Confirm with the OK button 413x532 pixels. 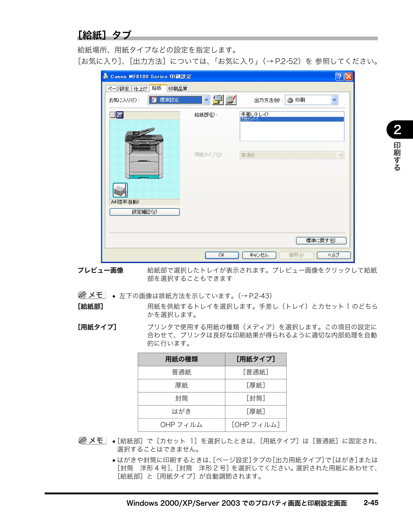[x=222, y=255]
